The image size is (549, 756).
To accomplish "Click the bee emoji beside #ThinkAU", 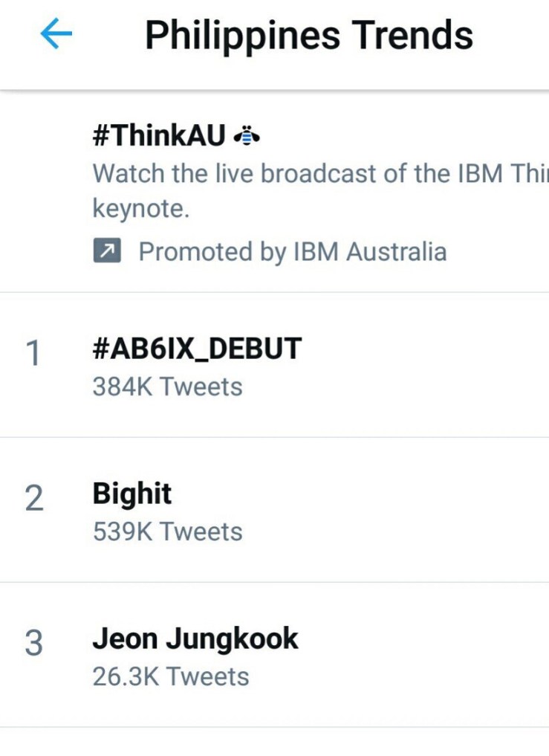I will [247, 135].
